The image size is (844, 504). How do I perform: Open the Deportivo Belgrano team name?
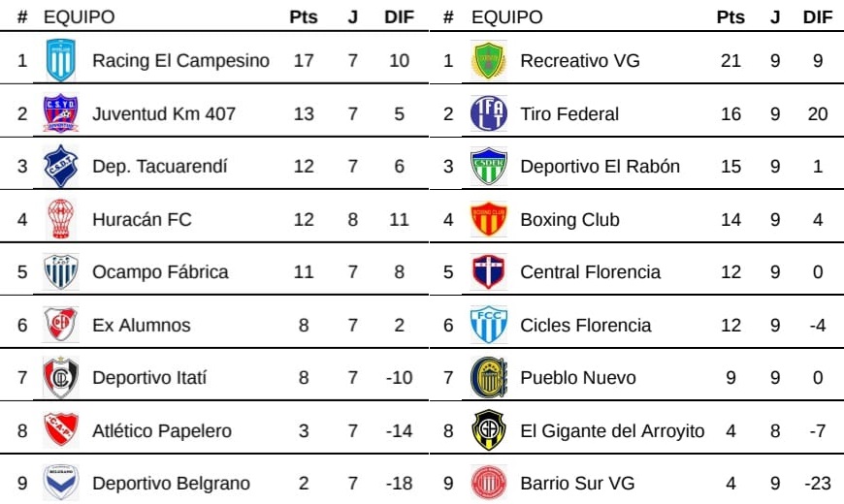171,483
